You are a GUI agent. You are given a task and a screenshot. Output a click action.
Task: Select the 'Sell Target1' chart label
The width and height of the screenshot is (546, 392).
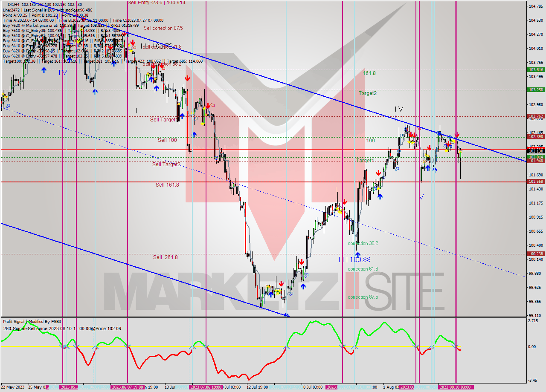pos(165,120)
